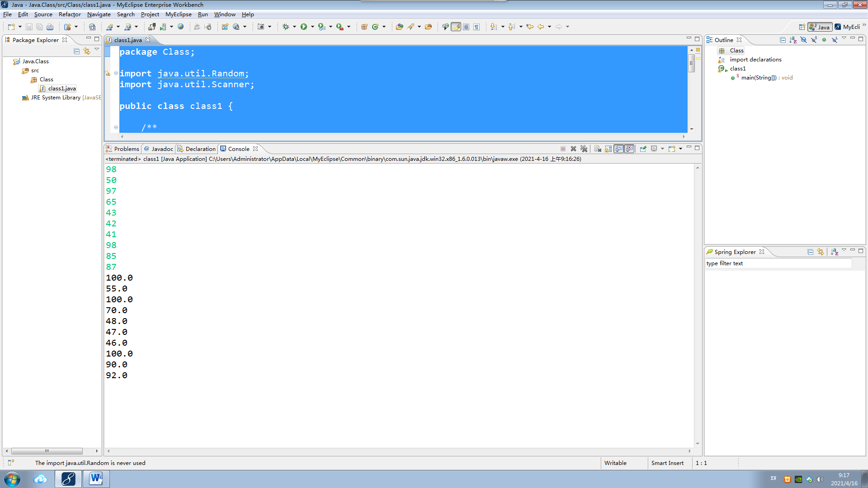Image resolution: width=868 pixels, height=488 pixels.
Task: Switch to the MyEclipse perspective button
Action: pos(848,27)
